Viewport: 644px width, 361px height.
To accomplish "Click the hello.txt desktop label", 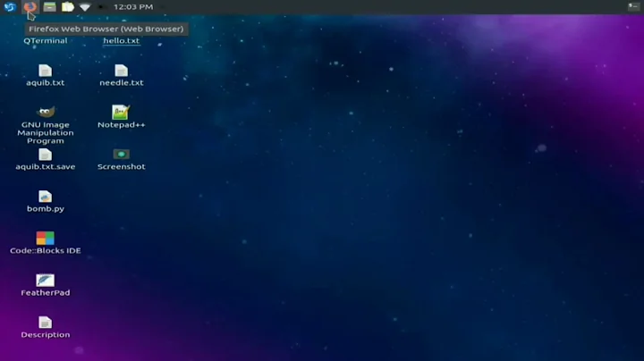I will pos(121,41).
